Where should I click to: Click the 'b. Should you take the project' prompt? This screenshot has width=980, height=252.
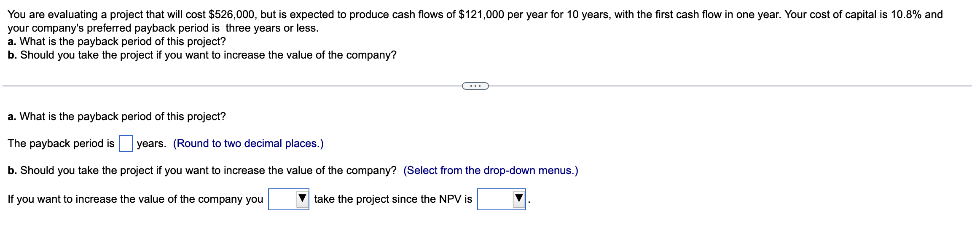pos(201,170)
